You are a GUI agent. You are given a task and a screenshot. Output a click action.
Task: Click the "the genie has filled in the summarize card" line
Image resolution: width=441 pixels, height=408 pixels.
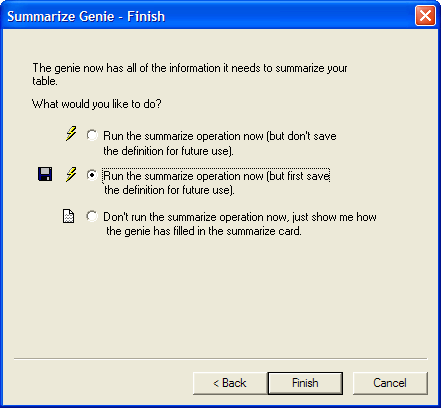click(x=204, y=231)
